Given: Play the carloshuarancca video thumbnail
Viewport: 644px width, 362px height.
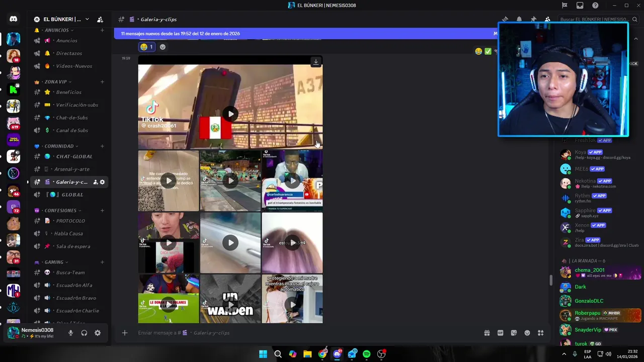Looking at the screenshot, I should coord(292,180).
